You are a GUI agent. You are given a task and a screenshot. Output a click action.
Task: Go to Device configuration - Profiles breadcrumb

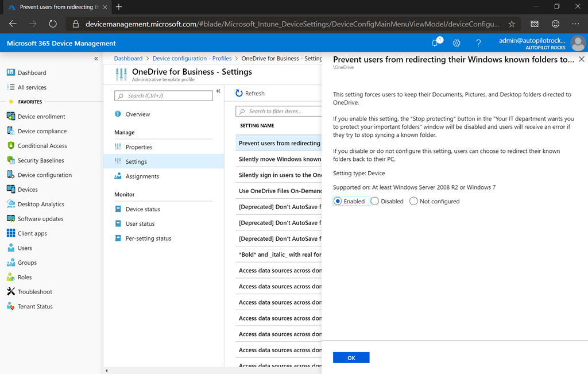[x=192, y=59]
